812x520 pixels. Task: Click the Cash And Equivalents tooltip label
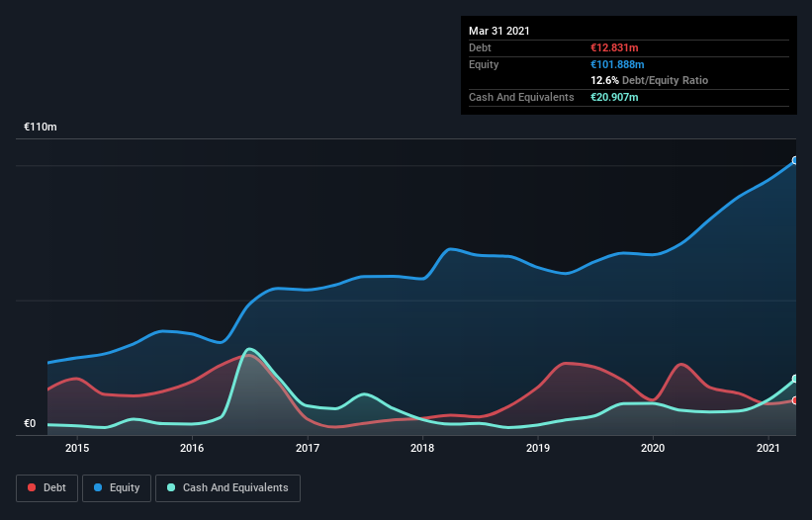(x=521, y=97)
